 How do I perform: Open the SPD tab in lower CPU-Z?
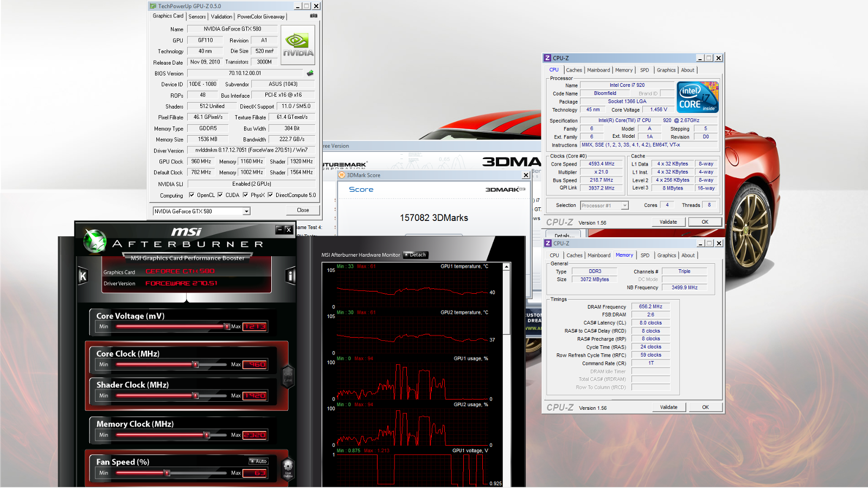(x=645, y=255)
